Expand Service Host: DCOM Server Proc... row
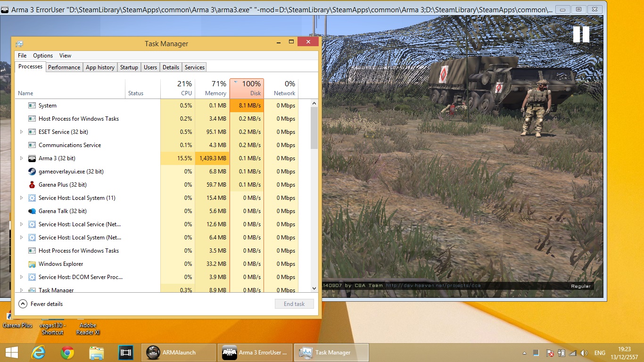This screenshot has width=644, height=362. pos(21,277)
